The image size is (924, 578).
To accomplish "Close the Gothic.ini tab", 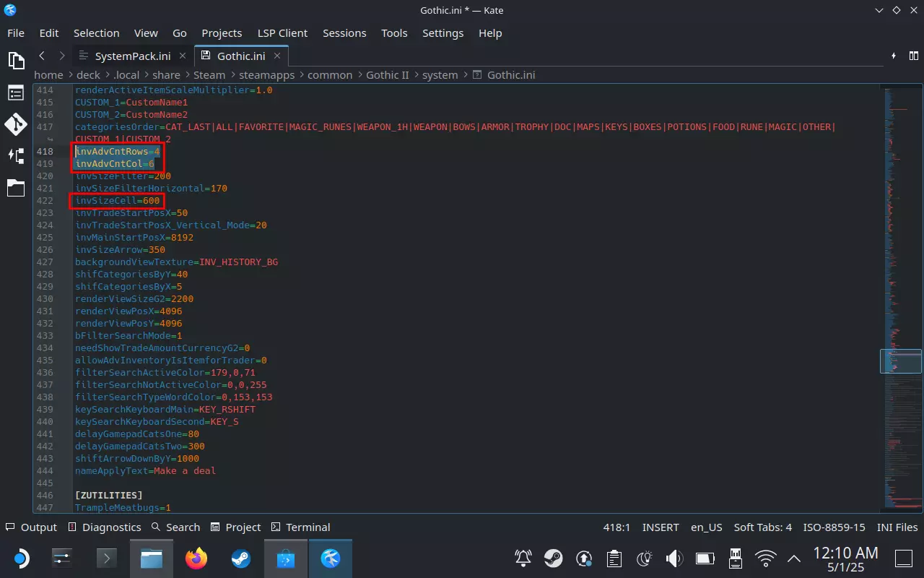I will click(278, 56).
